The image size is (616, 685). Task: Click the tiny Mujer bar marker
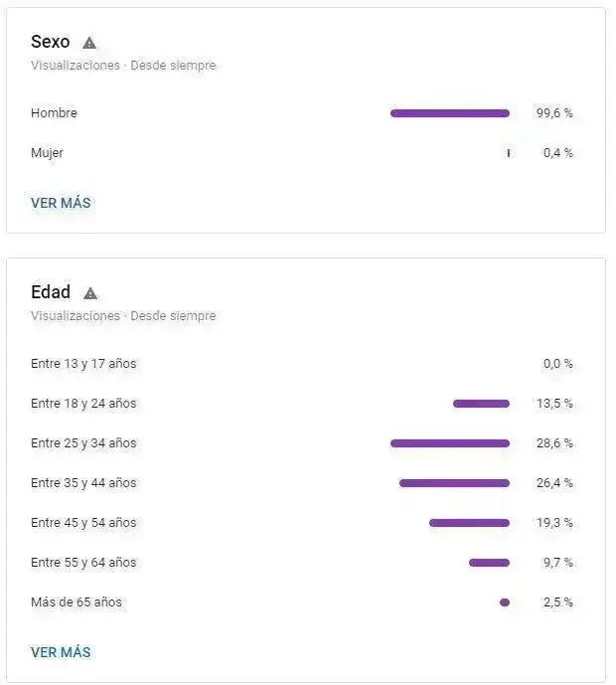pyautogui.click(x=508, y=153)
